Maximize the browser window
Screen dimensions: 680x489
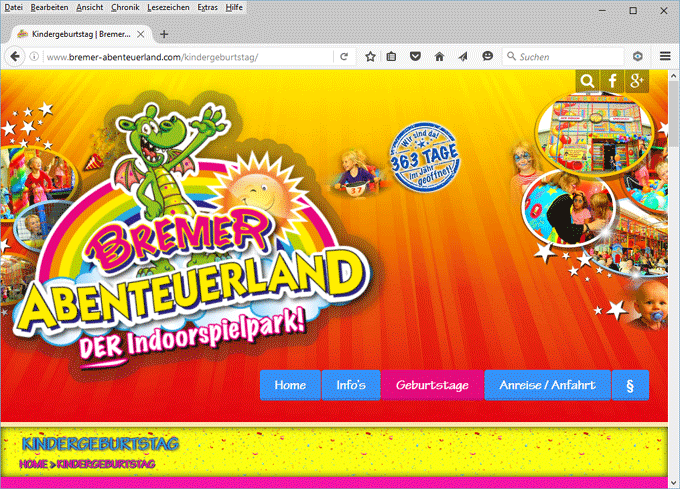tap(633, 10)
